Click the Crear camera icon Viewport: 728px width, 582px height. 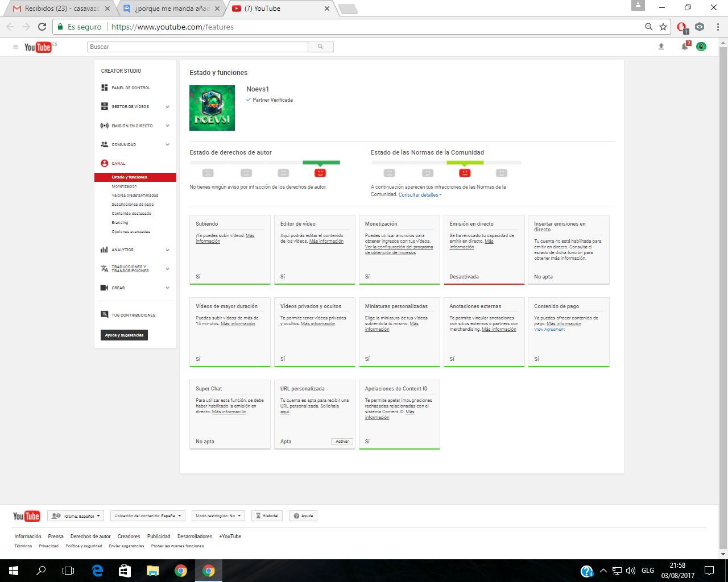[104, 288]
